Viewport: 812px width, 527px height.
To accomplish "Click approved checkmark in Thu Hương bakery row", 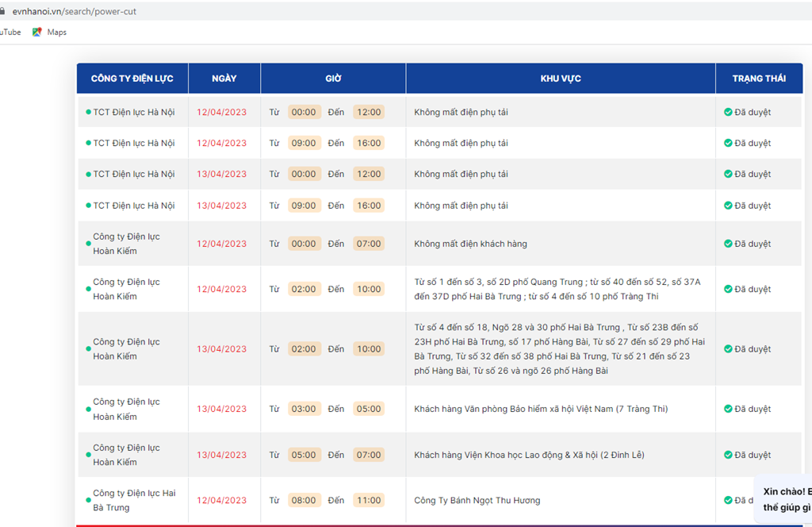I will pos(728,500).
